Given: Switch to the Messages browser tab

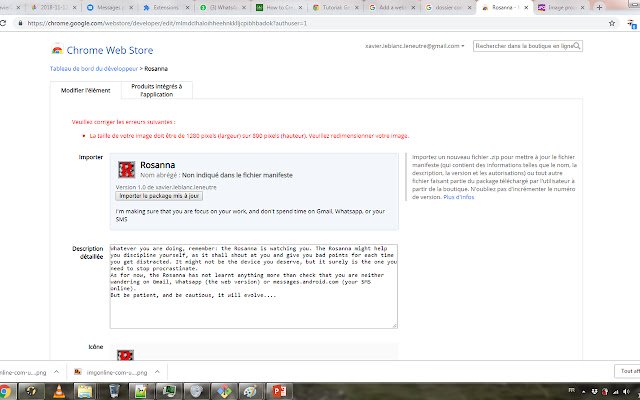Looking at the screenshot, I should click(109, 7).
